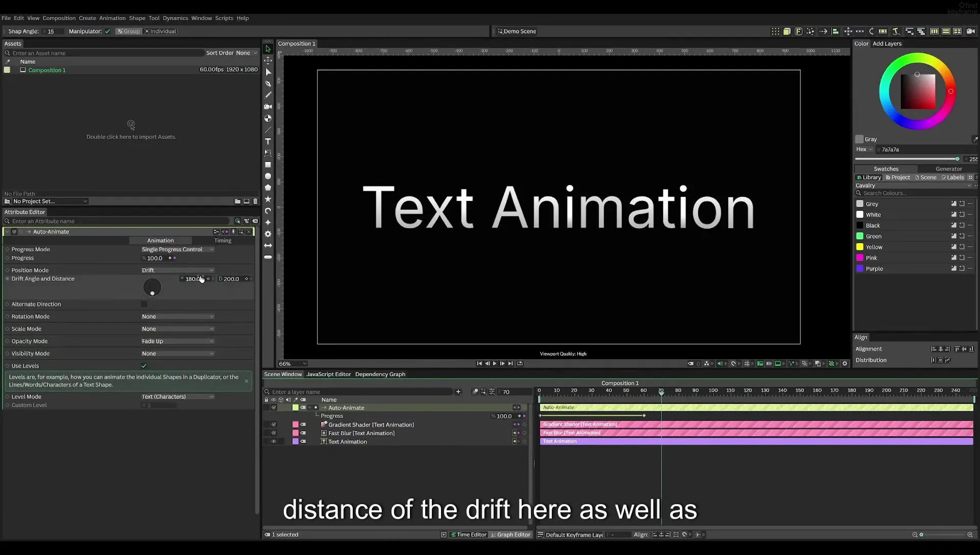Click the add layer plus button

pos(458,392)
